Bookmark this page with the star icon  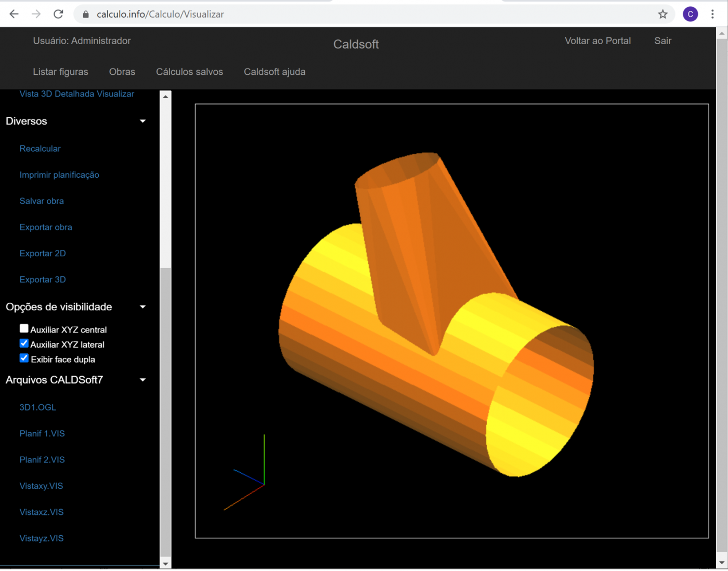(x=662, y=14)
